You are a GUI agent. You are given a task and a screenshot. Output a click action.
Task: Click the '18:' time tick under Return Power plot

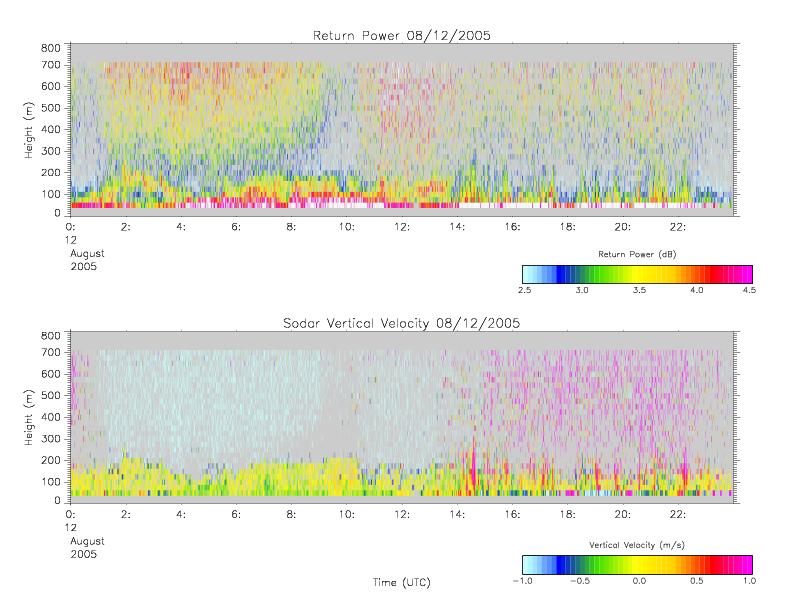tap(568, 228)
